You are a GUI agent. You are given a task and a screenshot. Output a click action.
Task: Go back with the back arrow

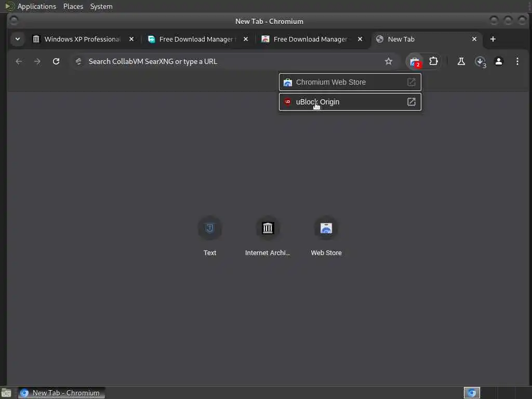click(x=19, y=61)
